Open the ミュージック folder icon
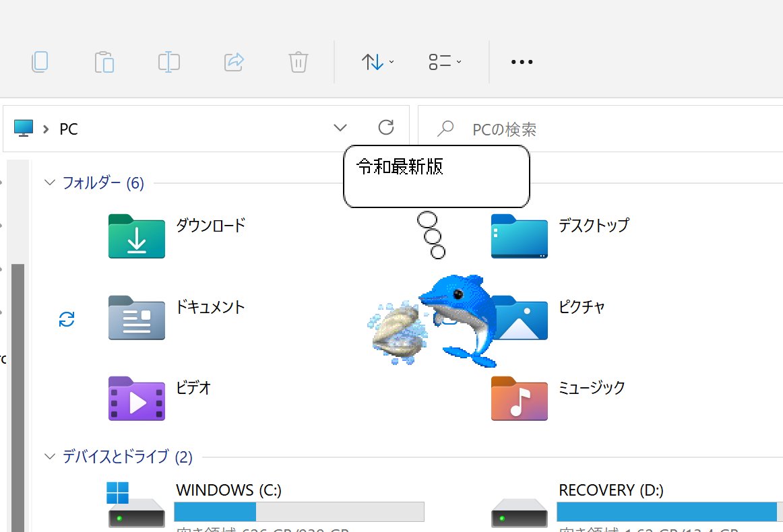Screen dimensions: 783x532 point(520,399)
